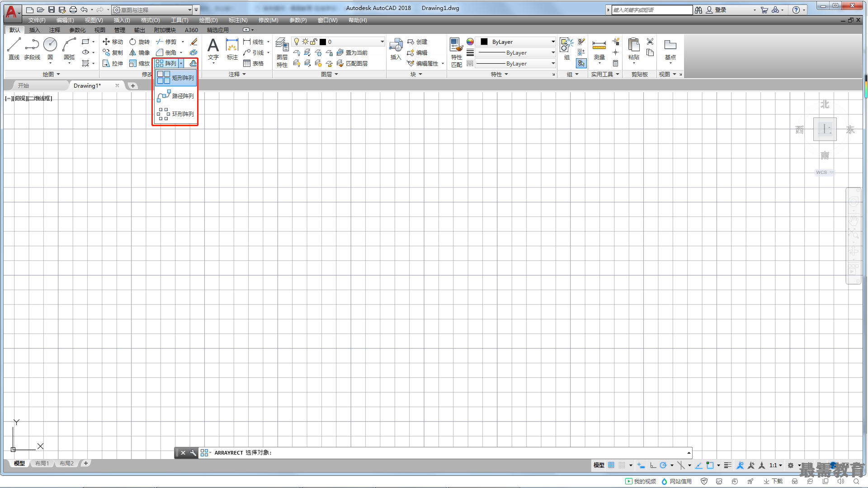Toggle object snap in status bar
The image size is (868, 488).
[710, 465]
